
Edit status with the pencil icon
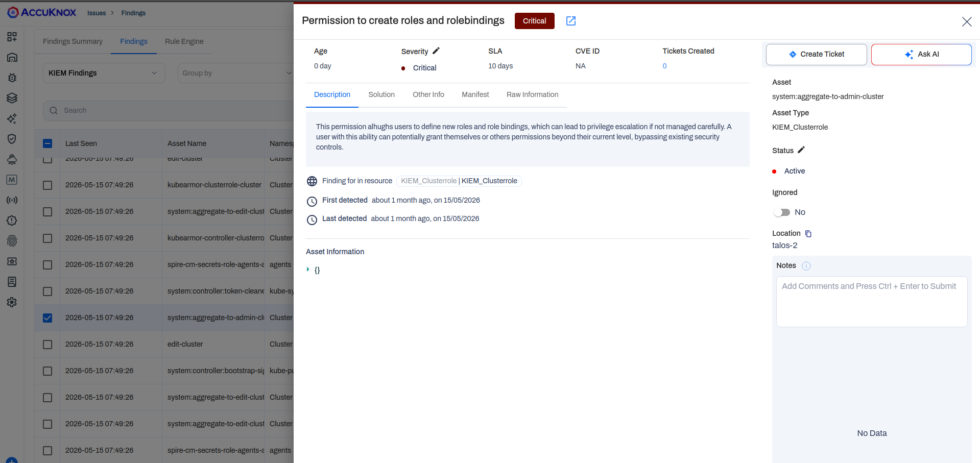801,150
